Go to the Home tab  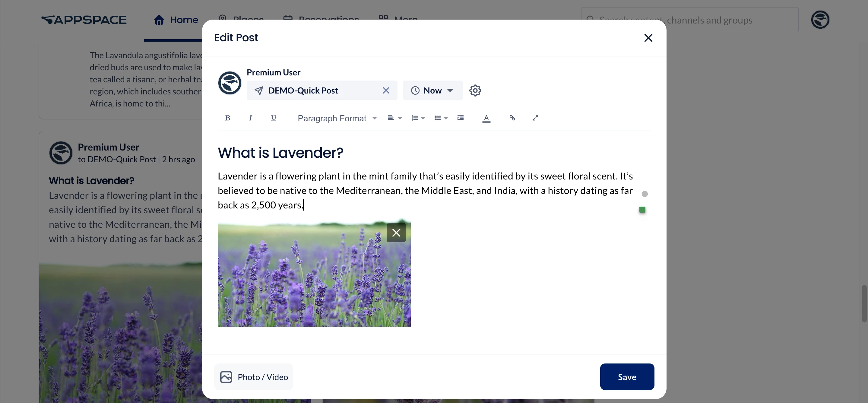176,20
